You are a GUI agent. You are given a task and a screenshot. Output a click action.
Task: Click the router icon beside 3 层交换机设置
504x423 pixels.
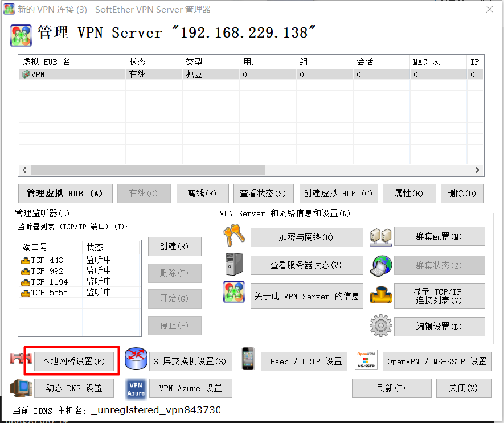pos(136,359)
